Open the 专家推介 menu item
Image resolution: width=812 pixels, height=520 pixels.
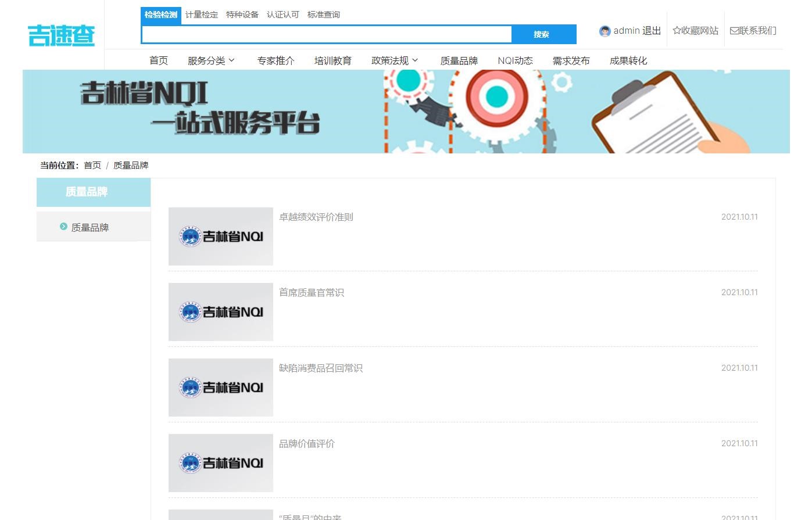[276, 60]
